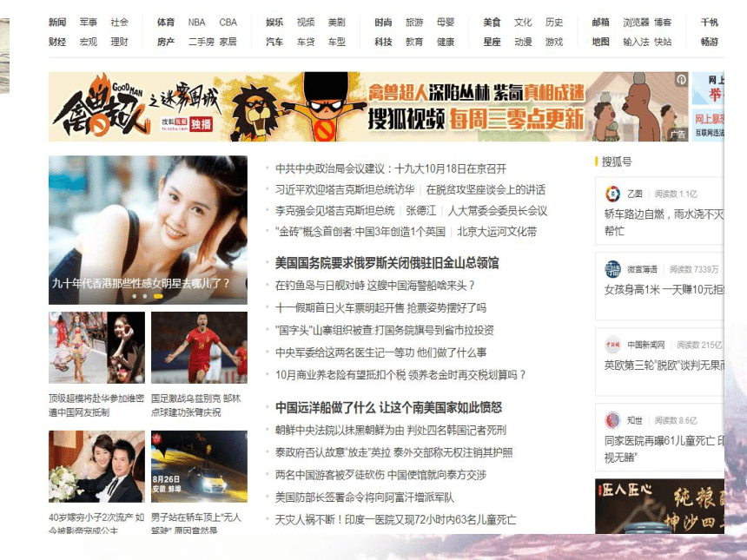The height and width of the screenshot is (560, 747).
Task: Open the 动漫 link
Action: pyautogui.click(x=523, y=42)
